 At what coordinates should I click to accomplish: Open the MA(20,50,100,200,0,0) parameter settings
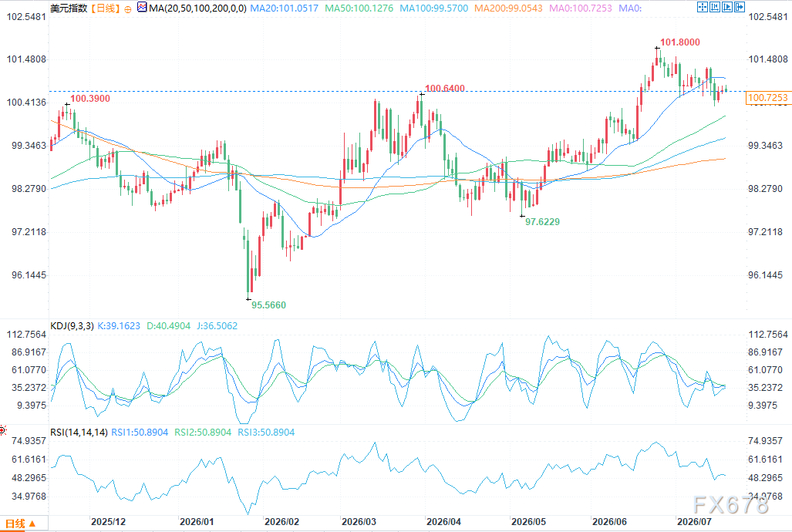[197, 8]
